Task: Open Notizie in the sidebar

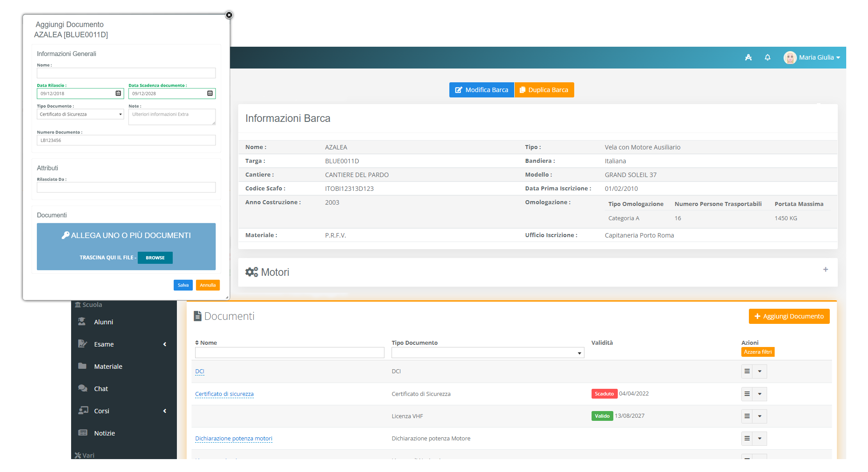Action: 104,433
